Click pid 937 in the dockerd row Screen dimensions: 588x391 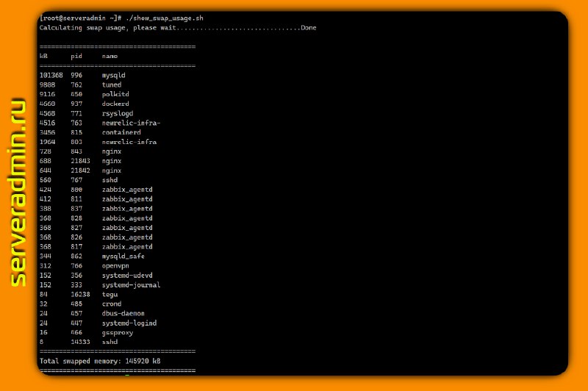coord(76,104)
